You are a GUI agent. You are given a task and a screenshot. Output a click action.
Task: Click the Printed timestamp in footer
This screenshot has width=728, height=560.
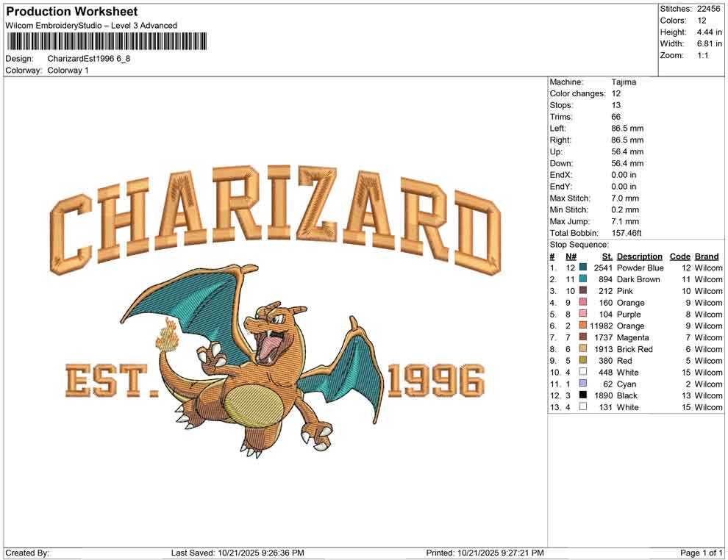click(x=485, y=553)
